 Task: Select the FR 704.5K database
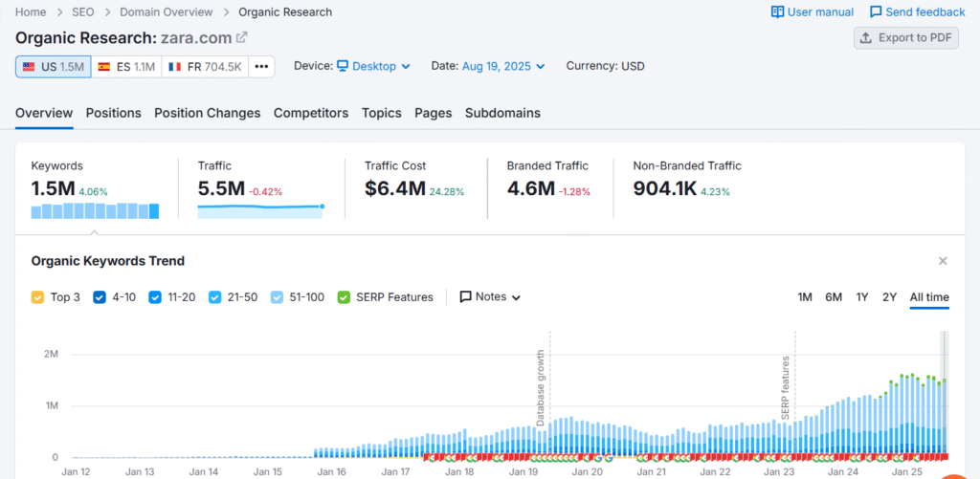point(205,67)
